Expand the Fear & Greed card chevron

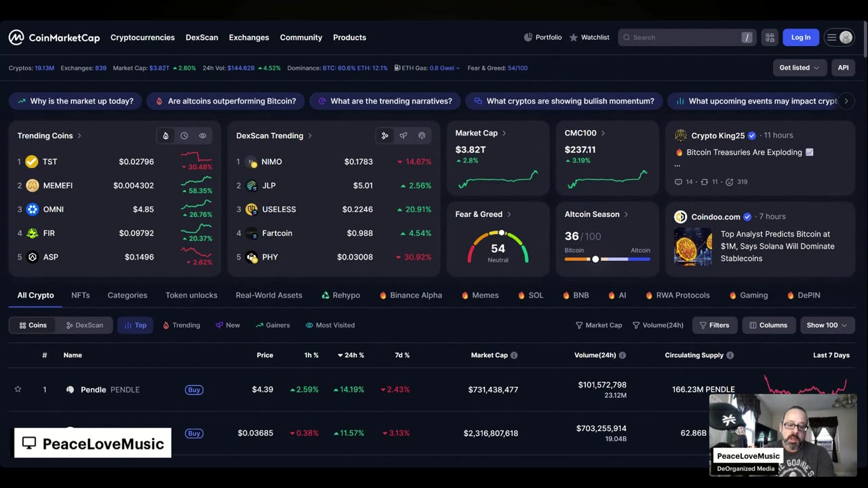click(509, 214)
